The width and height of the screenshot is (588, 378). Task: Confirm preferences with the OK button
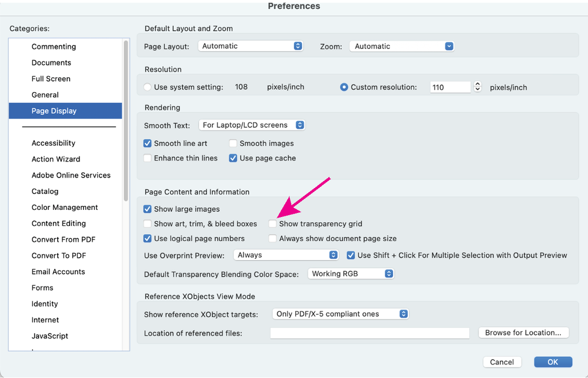coord(552,361)
